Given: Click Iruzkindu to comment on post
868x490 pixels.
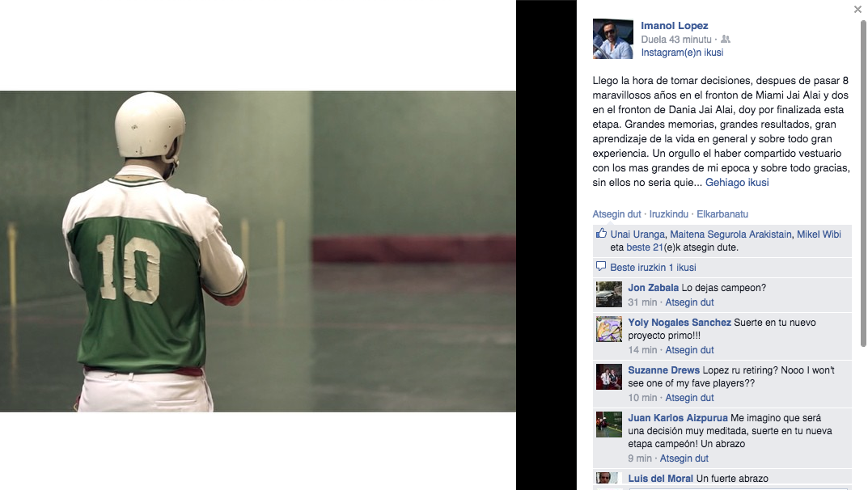Looking at the screenshot, I should pyautogui.click(x=669, y=214).
